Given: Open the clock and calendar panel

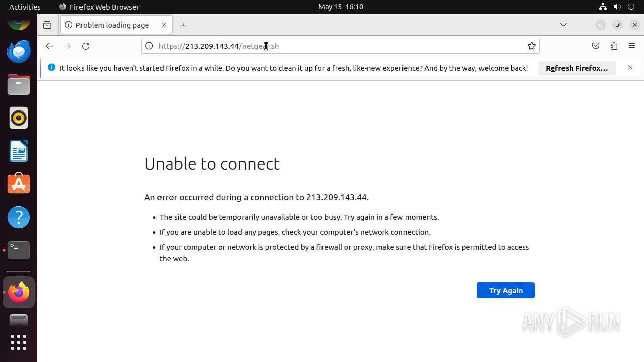Looking at the screenshot, I should click(341, 7).
